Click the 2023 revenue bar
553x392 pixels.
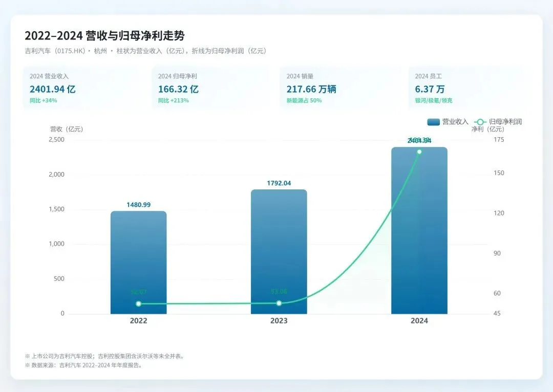[x=279, y=252]
